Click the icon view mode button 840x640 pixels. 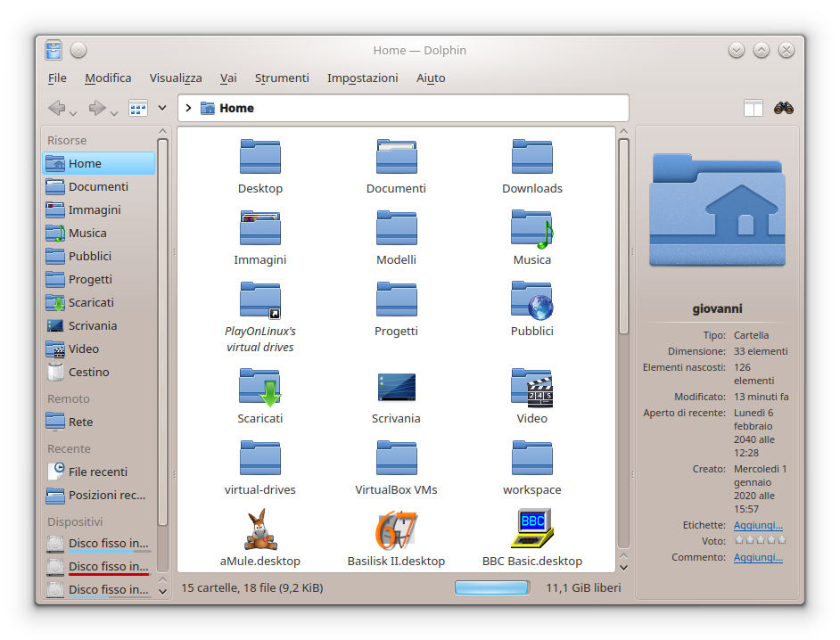(x=138, y=108)
